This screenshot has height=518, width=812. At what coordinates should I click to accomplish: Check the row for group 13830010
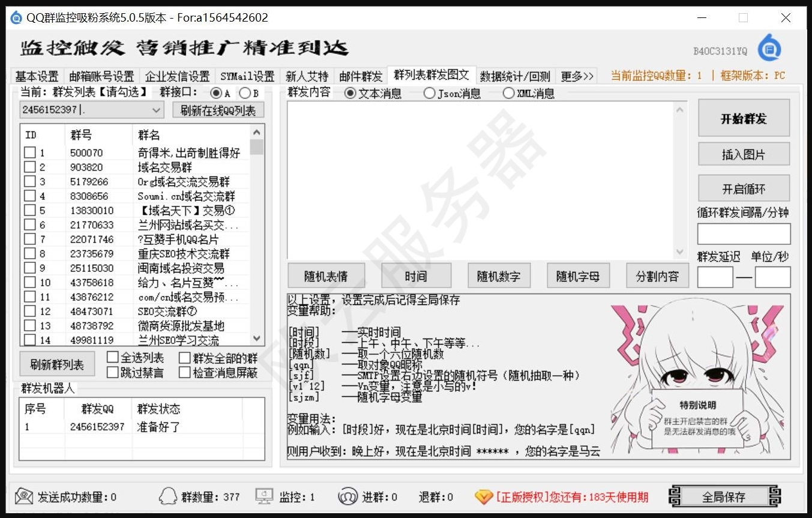pyautogui.click(x=29, y=210)
